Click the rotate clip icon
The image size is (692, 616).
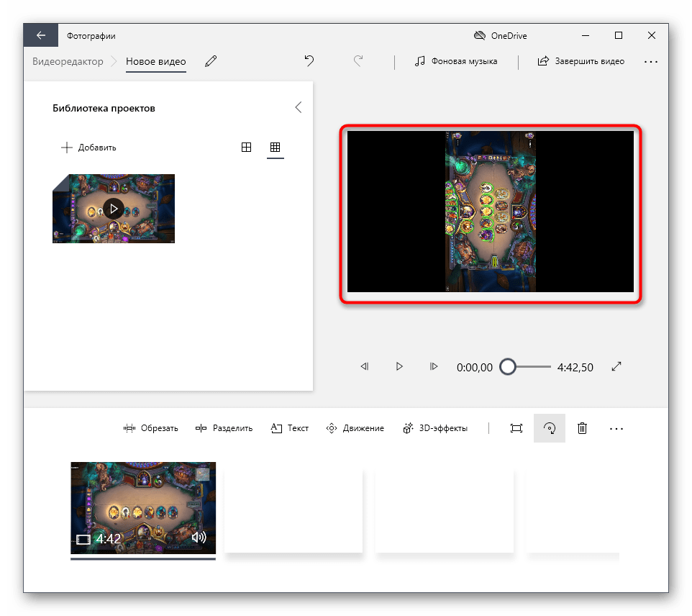click(x=549, y=428)
